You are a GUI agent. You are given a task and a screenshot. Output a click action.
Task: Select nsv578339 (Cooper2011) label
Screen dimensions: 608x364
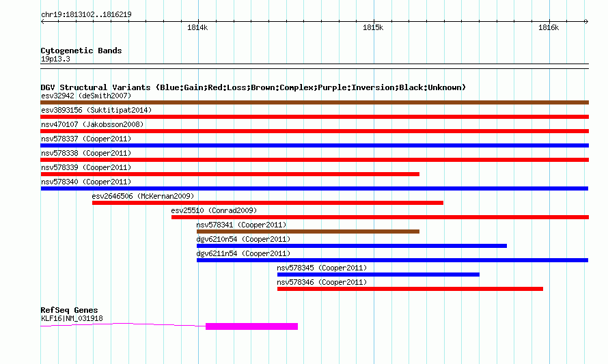tap(86, 167)
